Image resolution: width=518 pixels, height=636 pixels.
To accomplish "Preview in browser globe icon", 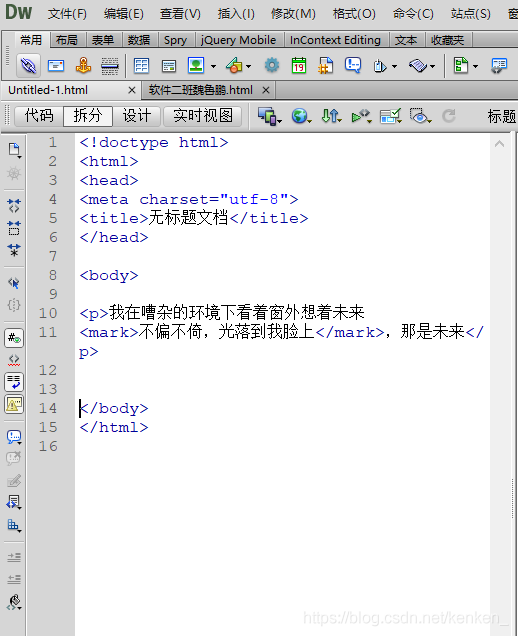I will [300, 116].
